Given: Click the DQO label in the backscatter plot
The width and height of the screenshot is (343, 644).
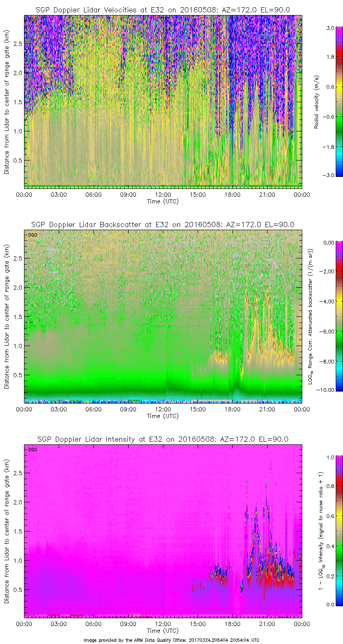Looking at the screenshot, I should (31, 235).
